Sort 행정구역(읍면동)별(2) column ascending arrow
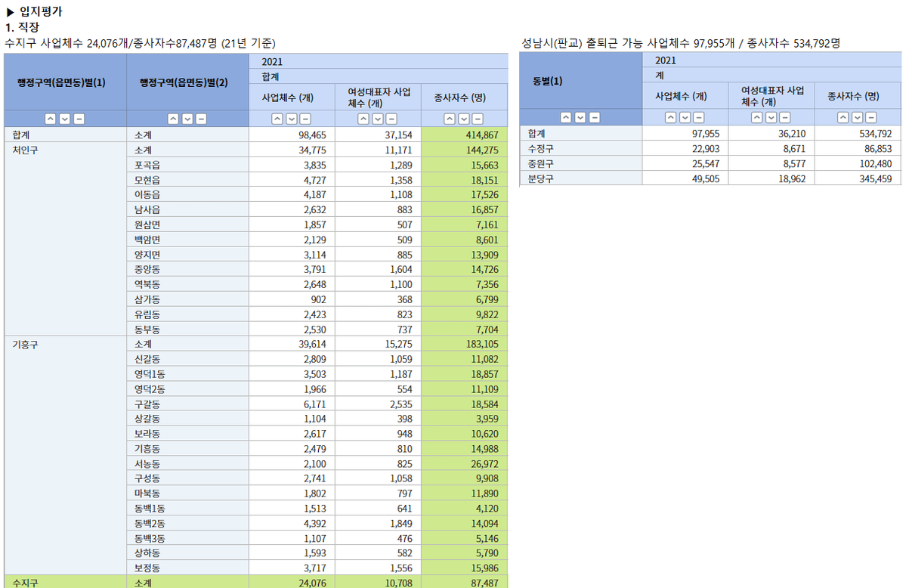The height and width of the screenshot is (588, 909). pyautogui.click(x=172, y=119)
